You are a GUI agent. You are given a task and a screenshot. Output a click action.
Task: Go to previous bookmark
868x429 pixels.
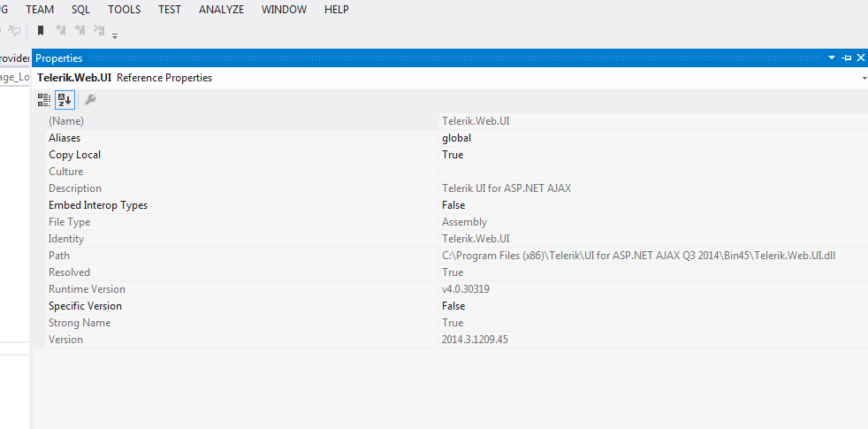[60, 31]
